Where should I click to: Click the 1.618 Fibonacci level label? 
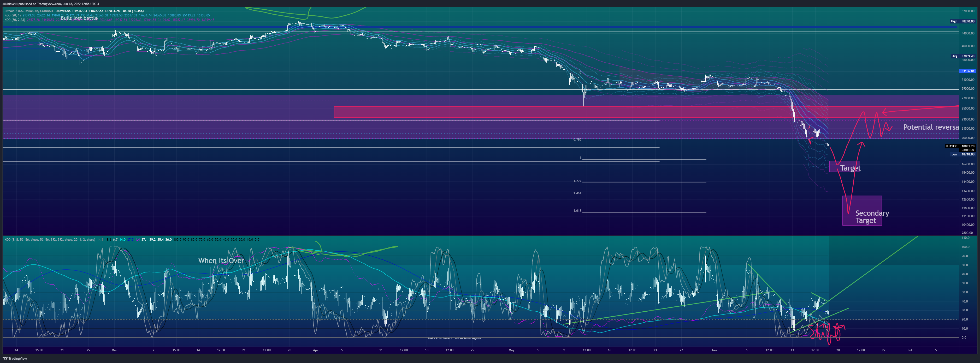577,211
